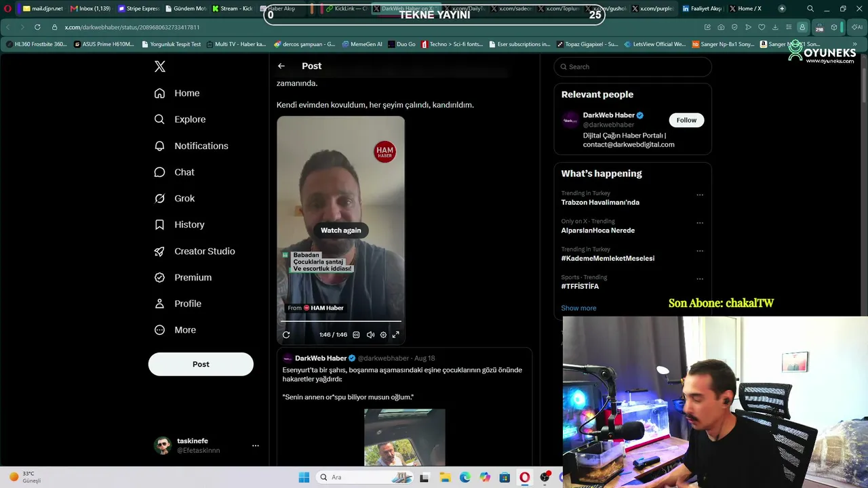Open options dots for #TFFİSTİFA trend
The image size is (868, 488).
(x=700, y=279)
